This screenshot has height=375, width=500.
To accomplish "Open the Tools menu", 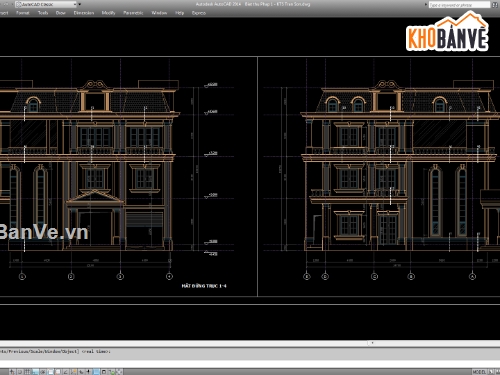I will pyautogui.click(x=43, y=13).
